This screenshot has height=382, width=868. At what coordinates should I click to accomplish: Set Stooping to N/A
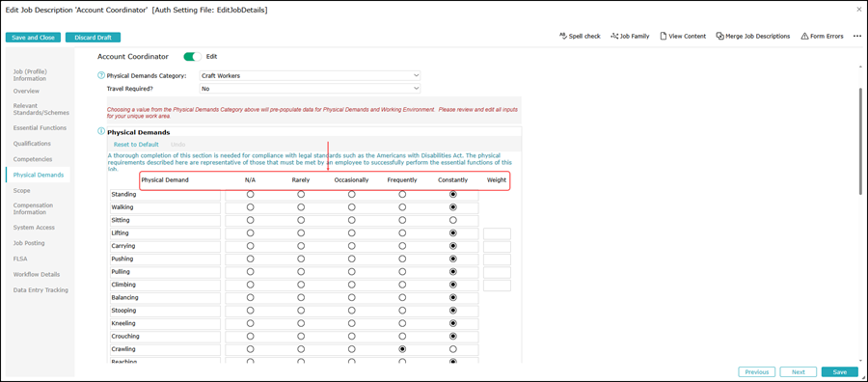click(x=250, y=311)
